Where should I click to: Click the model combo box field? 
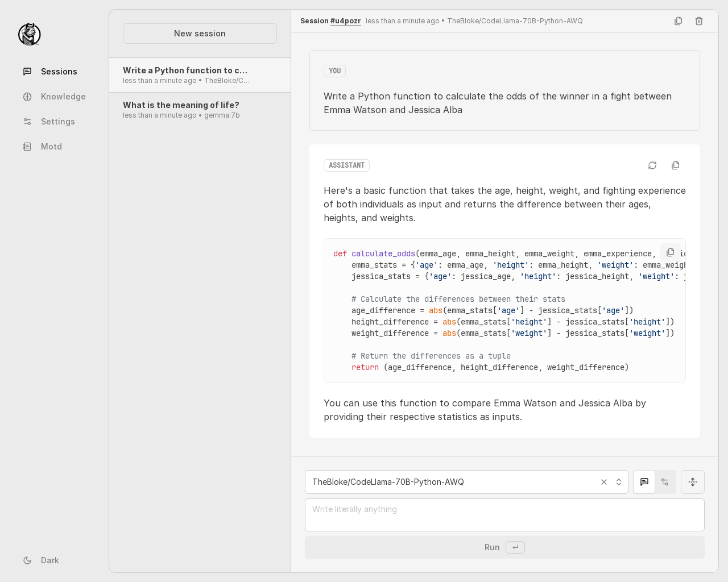tap(466, 482)
